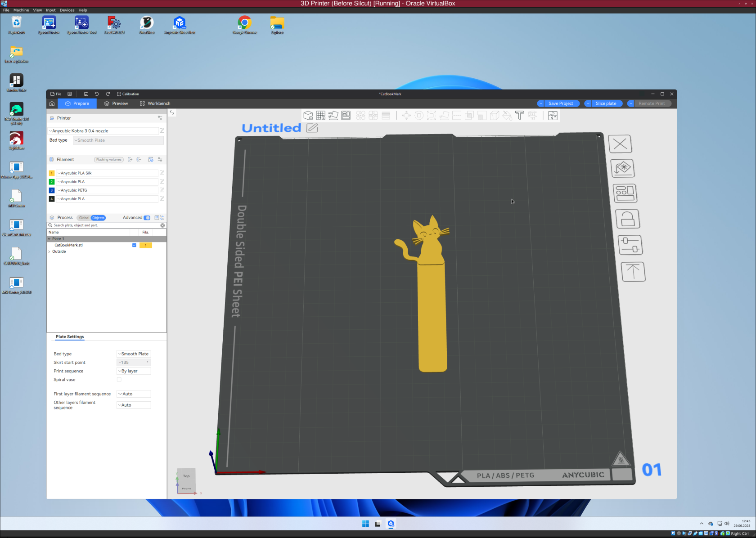
Task: Open the Machine menu in VirtualBox
Action: click(21, 10)
